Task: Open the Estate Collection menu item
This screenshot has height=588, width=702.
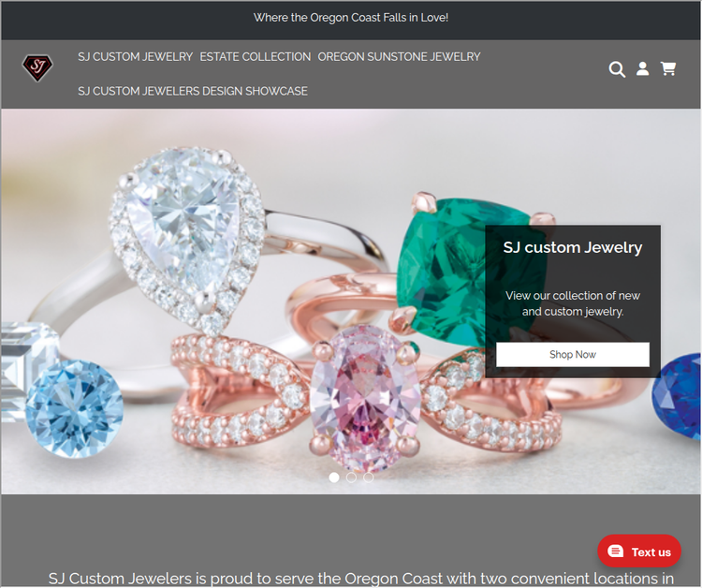Action: pos(256,57)
